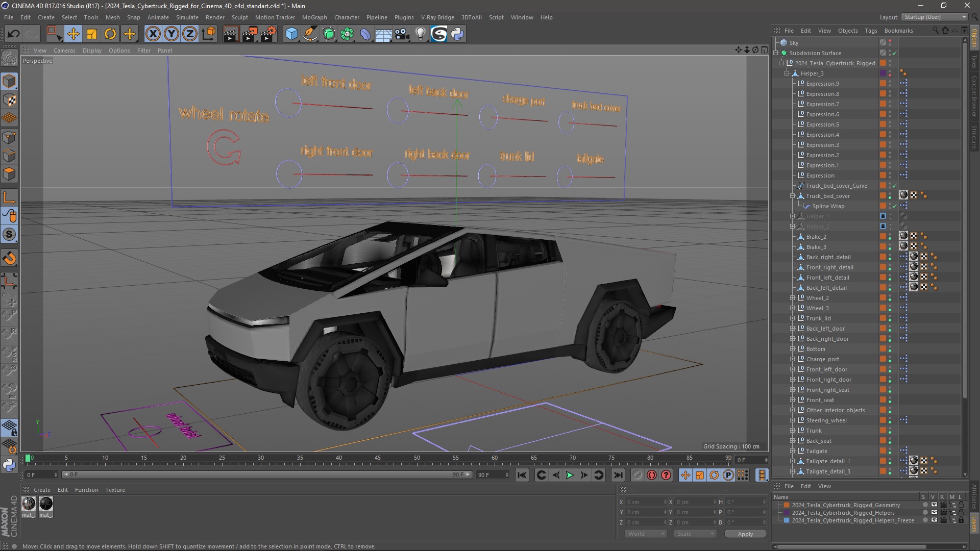Click the Python icon in top toolbar

(457, 34)
